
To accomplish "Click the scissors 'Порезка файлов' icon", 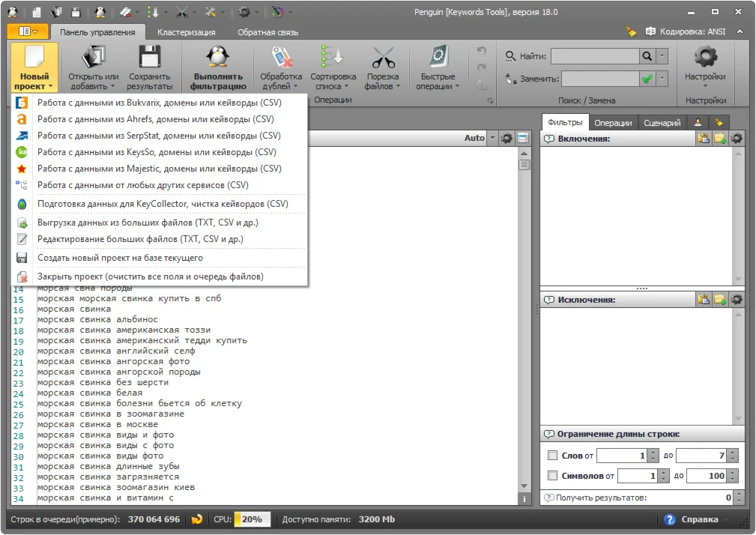I will [x=383, y=58].
